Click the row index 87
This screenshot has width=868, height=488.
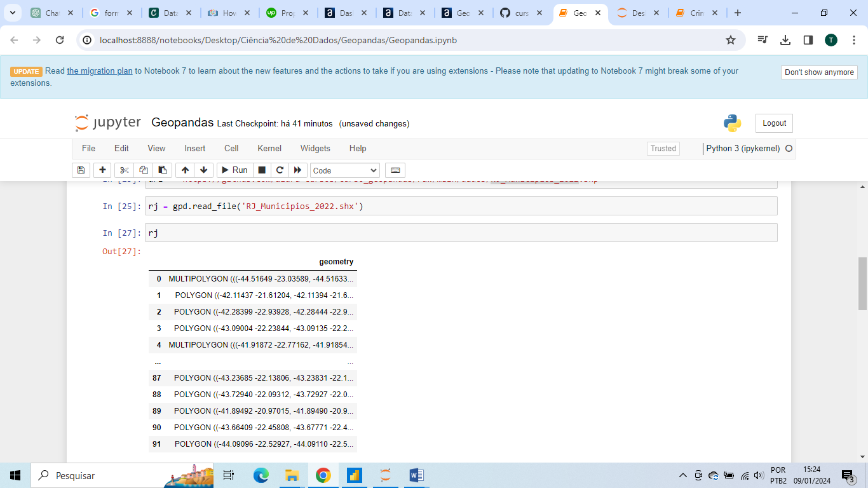(157, 378)
